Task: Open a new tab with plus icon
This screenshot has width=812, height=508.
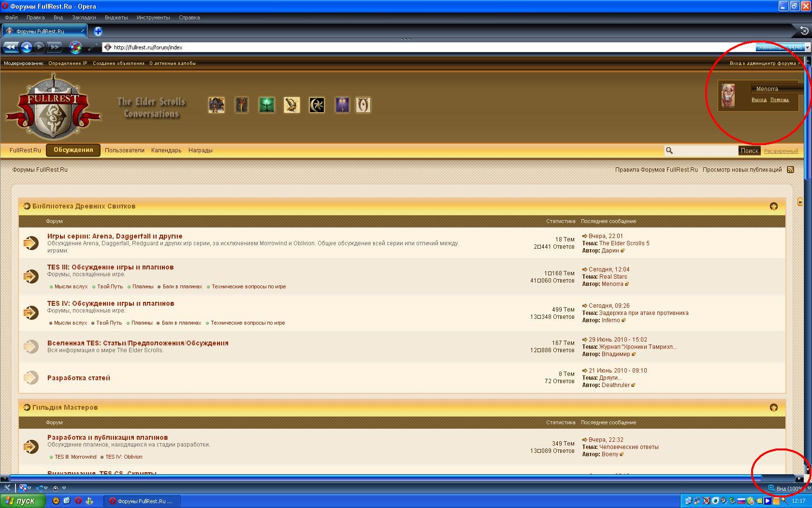Action: [98, 31]
